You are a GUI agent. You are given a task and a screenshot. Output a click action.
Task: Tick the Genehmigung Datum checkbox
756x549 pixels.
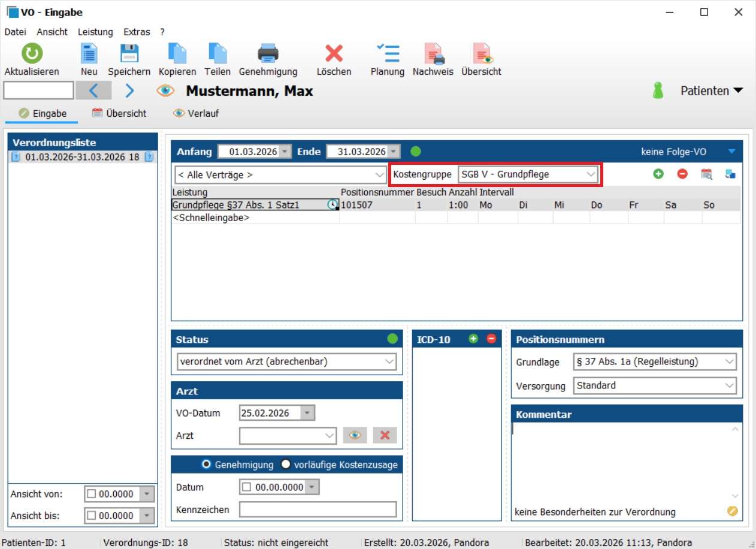pyautogui.click(x=246, y=487)
